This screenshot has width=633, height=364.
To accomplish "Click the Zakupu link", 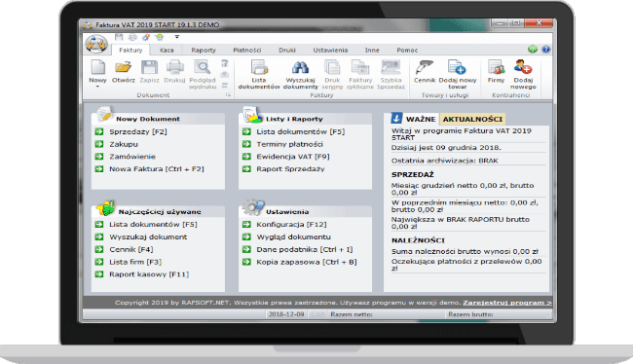I will (124, 144).
